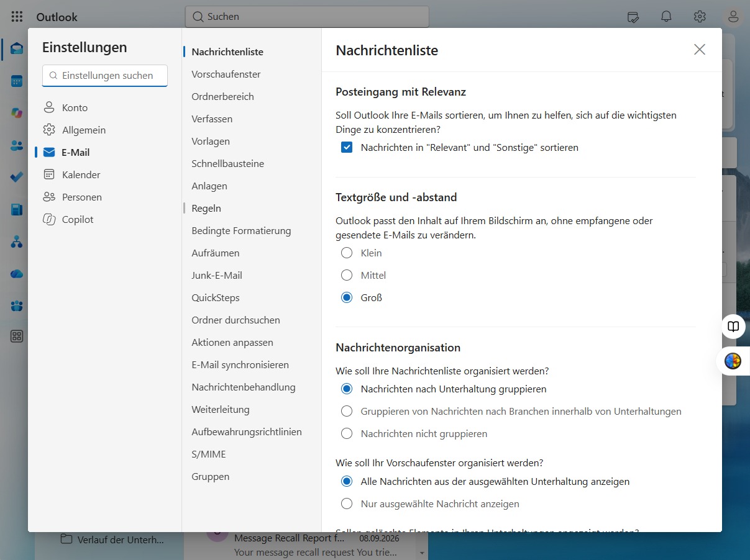This screenshot has height=560, width=750.
Task: Open 'Bedingte Formatierung' settings
Action: pos(241,231)
